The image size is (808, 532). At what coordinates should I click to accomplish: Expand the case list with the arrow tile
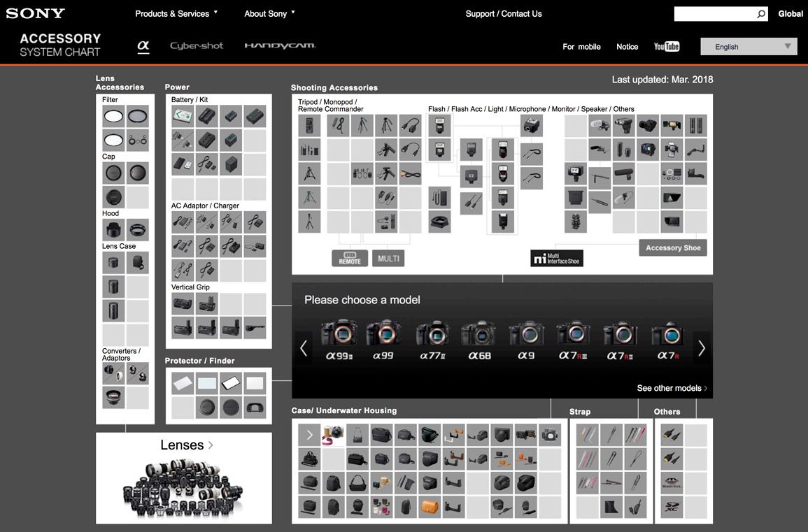(309, 436)
